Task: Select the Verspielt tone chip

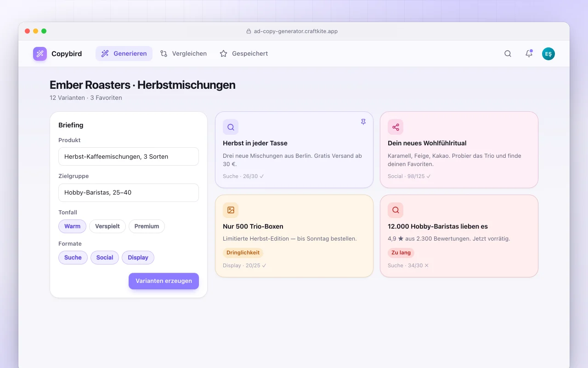Action: pyautogui.click(x=107, y=226)
